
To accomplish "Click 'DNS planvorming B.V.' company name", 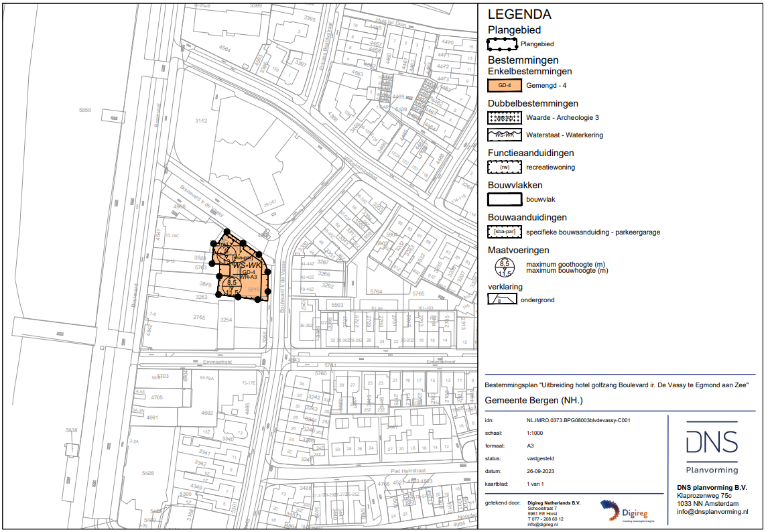I will click(x=712, y=487).
